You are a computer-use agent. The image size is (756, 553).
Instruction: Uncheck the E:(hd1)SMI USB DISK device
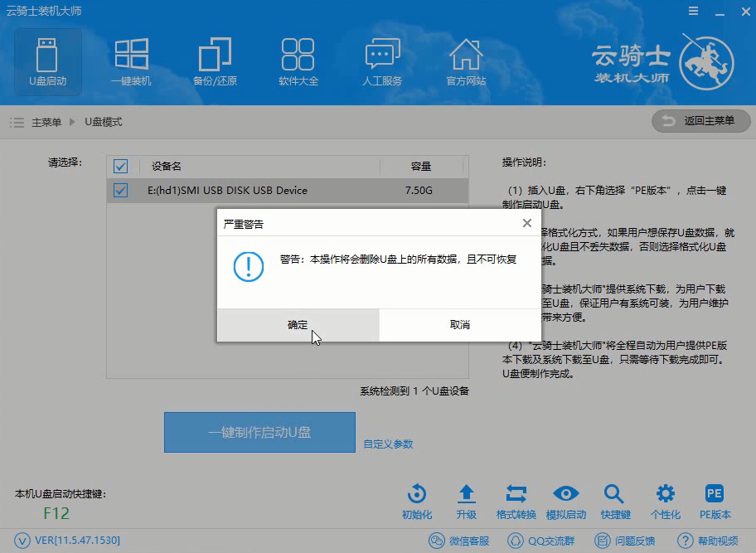[122, 190]
